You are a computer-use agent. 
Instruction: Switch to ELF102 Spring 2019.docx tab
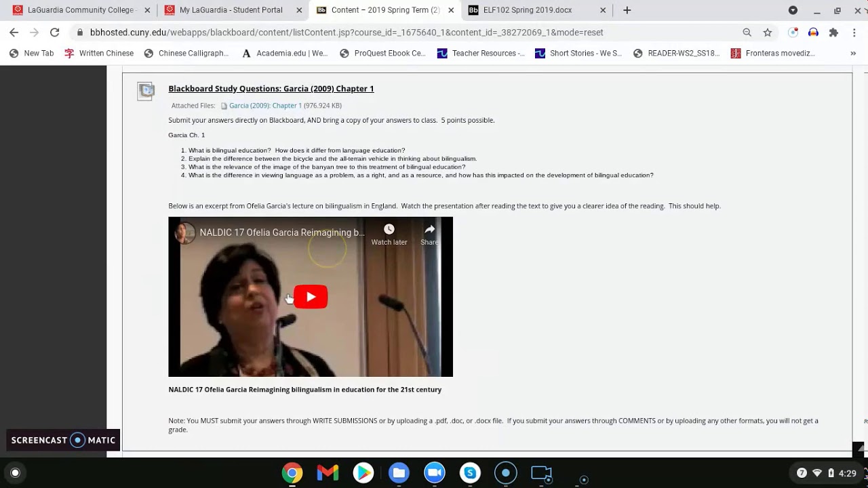pos(528,10)
